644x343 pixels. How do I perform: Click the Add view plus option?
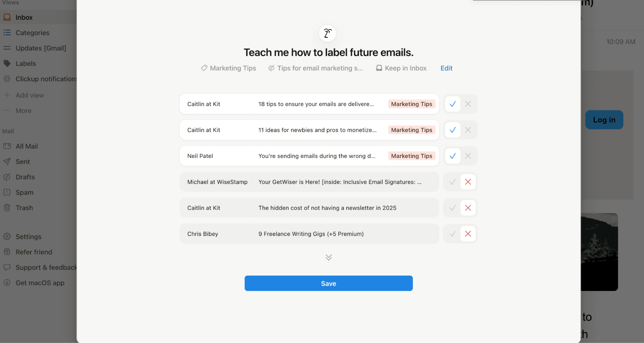(29, 95)
